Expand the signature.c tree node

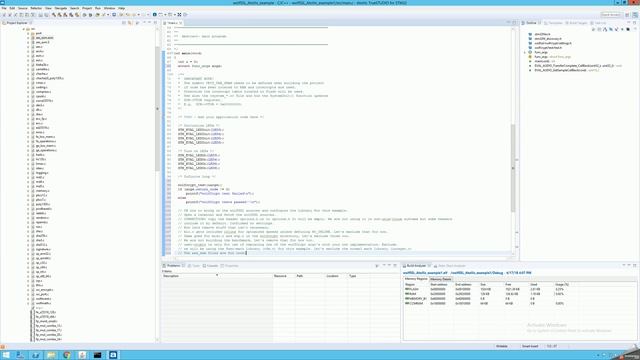click(x=28, y=249)
